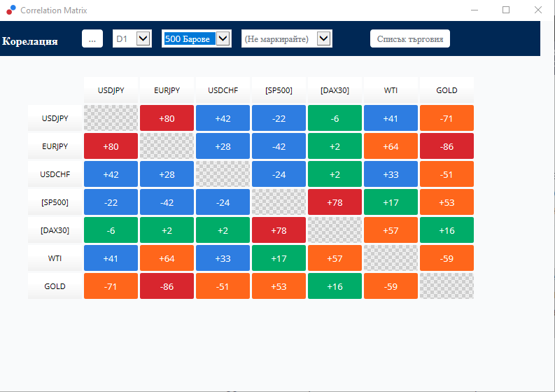This screenshot has height=392, width=555.
Task: Select the USDJPY row label
Action: (x=55, y=118)
